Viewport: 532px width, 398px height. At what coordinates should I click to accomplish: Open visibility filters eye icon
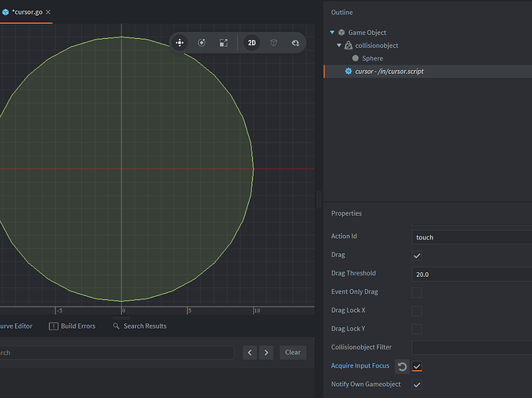pyautogui.click(x=296, y=43)
